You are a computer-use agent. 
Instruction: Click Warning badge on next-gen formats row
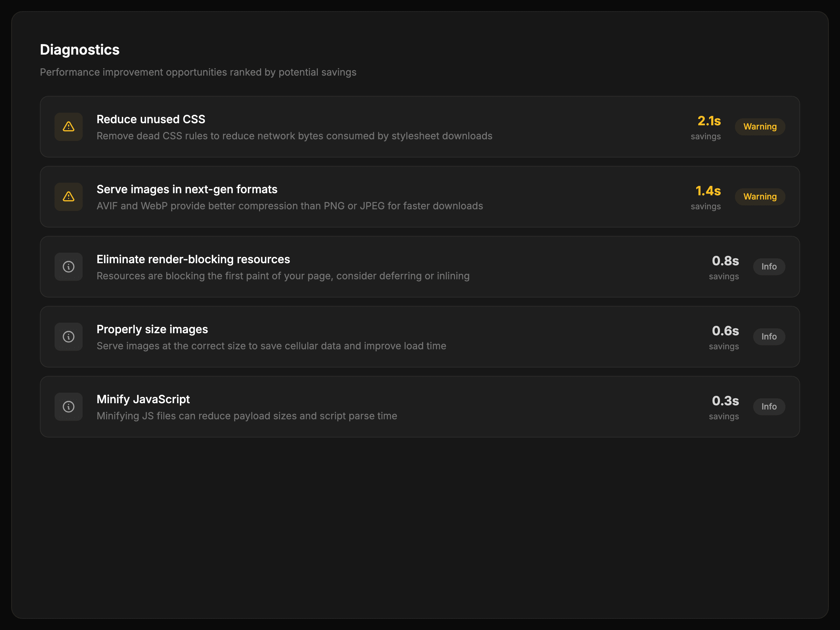pos(759,196)
